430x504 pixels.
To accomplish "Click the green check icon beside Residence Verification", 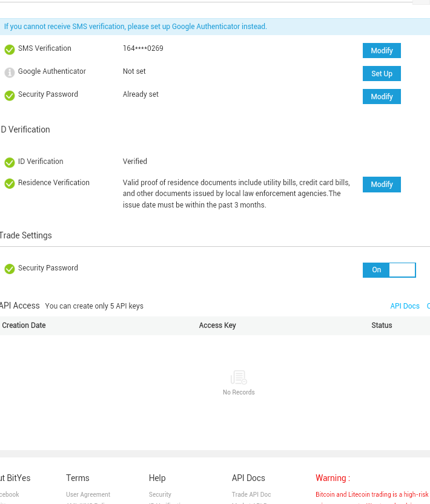I will pyautogui.click(x=10, y=183).
